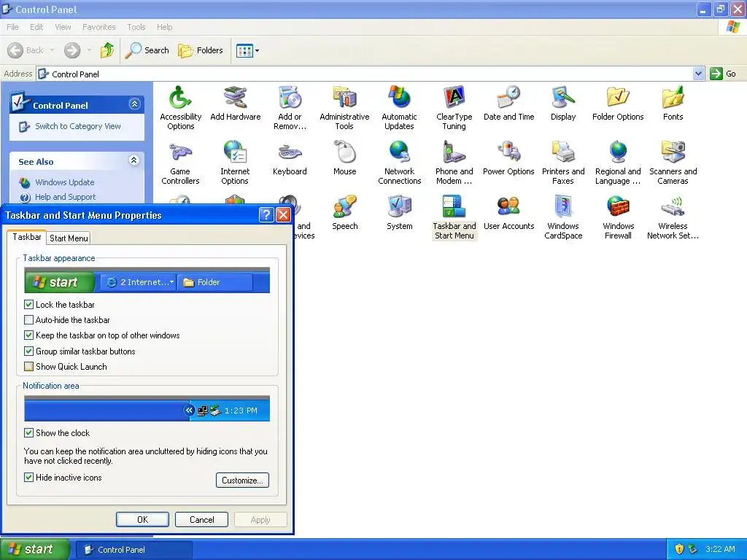Enable Show Quick Launch checkbox
Viewport: 747px width, 560px height.
[28, 366]
